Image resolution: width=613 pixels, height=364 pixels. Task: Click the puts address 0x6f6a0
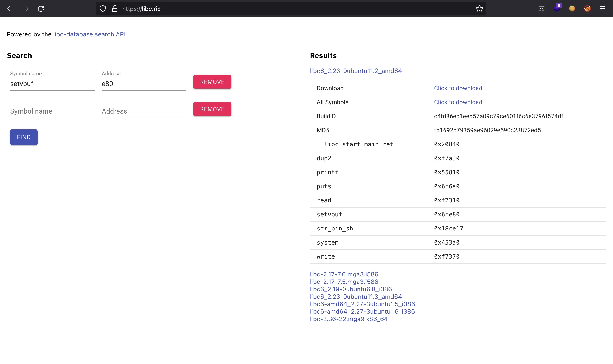point(447,186)
